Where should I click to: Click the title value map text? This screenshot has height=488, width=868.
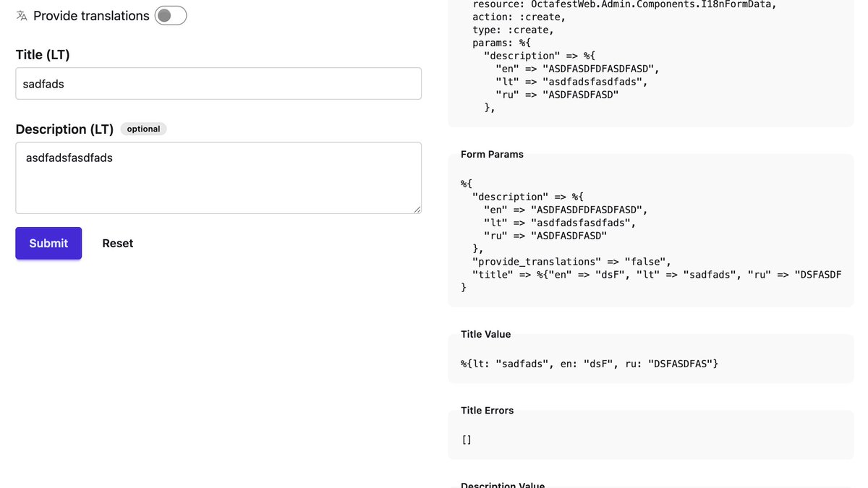(x=590, y=363)
